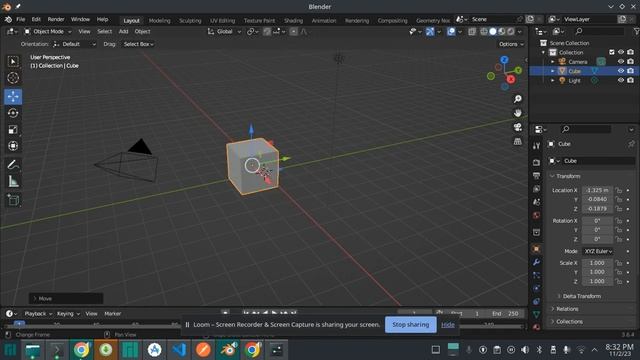Toggle viewport overlays
This screenshot has height=360, width=640.
[451, 31]
